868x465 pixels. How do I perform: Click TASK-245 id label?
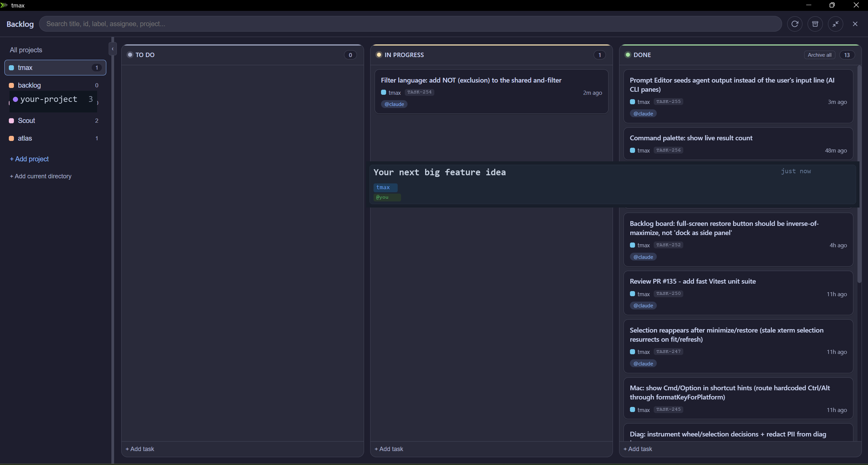tap(668, 409)
